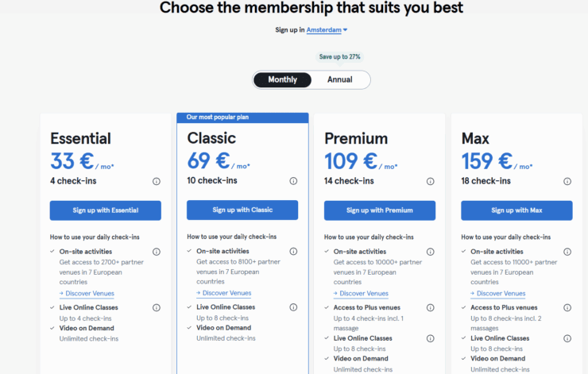Click info icon beside Max 18 check-ins
This screenshot has width=588, height=374.
[x=567, y=181]
